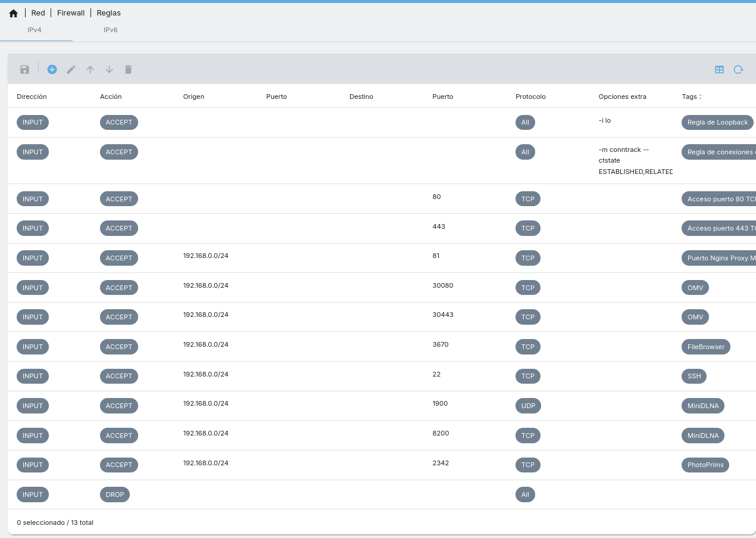Open the column visibility table icon
This screenshot has width=756, height=538.
coord(720,69)
